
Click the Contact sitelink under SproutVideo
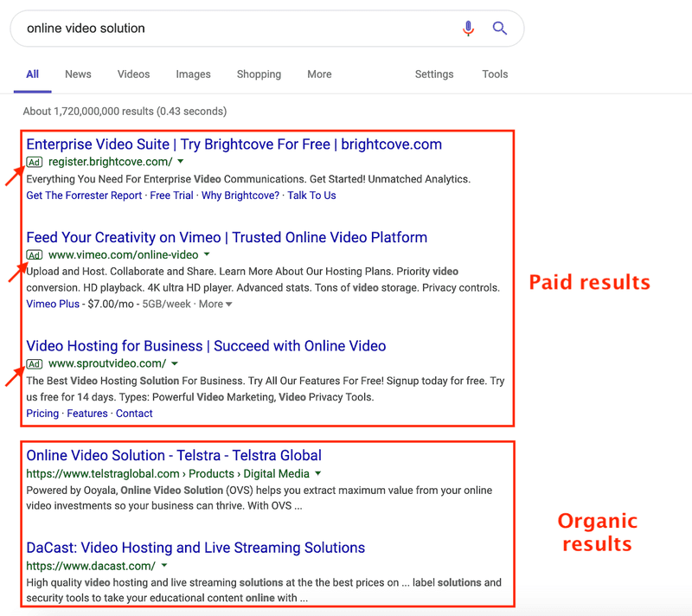pyautogui.click(x=134, y=414)
